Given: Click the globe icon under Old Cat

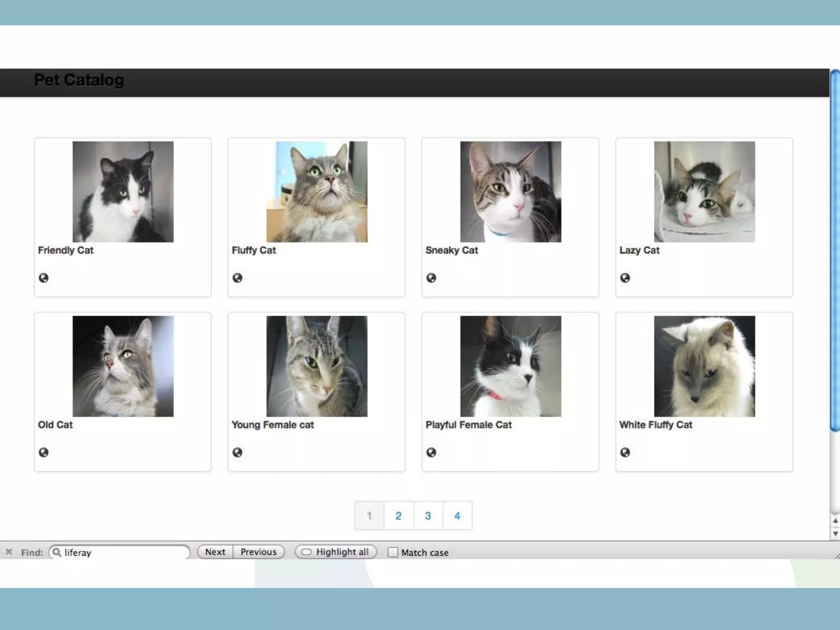Looking at the screenshot, I should coord(43,452).
